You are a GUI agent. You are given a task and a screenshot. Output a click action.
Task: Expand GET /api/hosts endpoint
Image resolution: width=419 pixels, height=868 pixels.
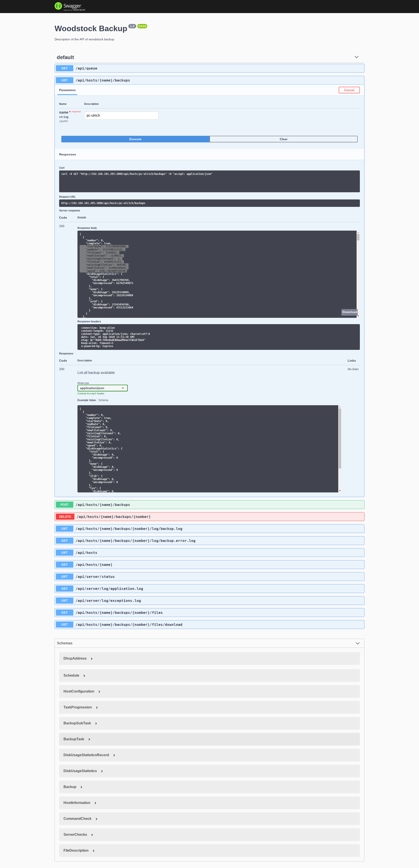pos(209,553)
